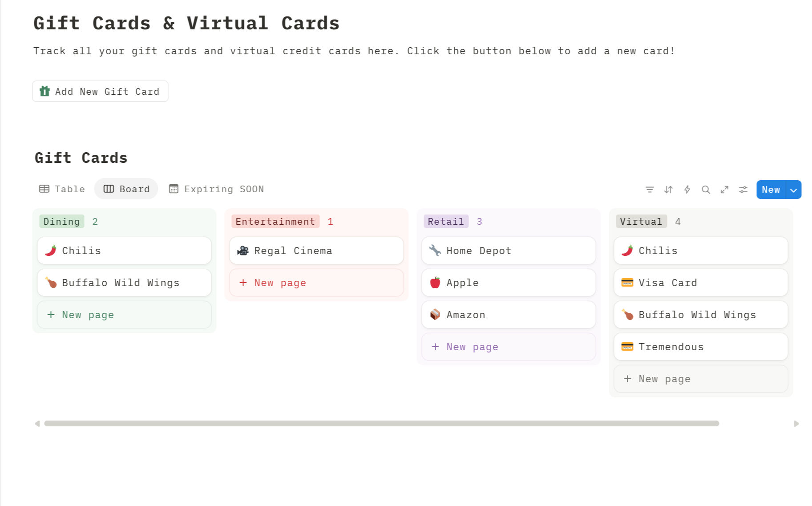This screenshot has height=506, width=812.
Task: Open automations via lightning bolt icon
Action: point(687,190)
